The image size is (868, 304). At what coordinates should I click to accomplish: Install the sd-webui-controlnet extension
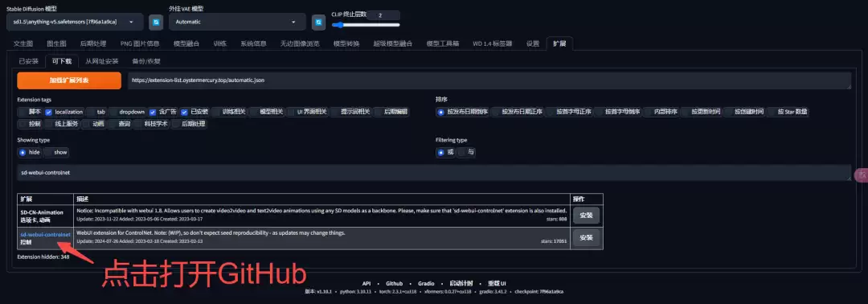(586, 238)
